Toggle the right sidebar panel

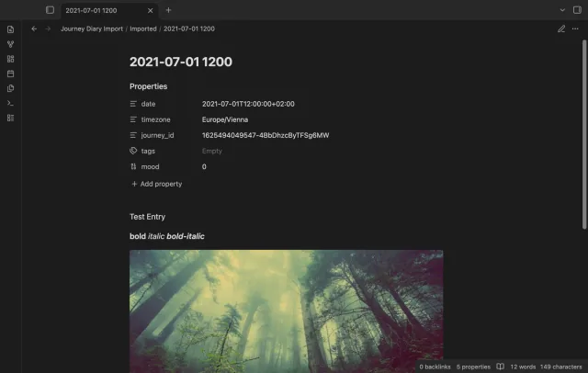[x=577, y=10]
